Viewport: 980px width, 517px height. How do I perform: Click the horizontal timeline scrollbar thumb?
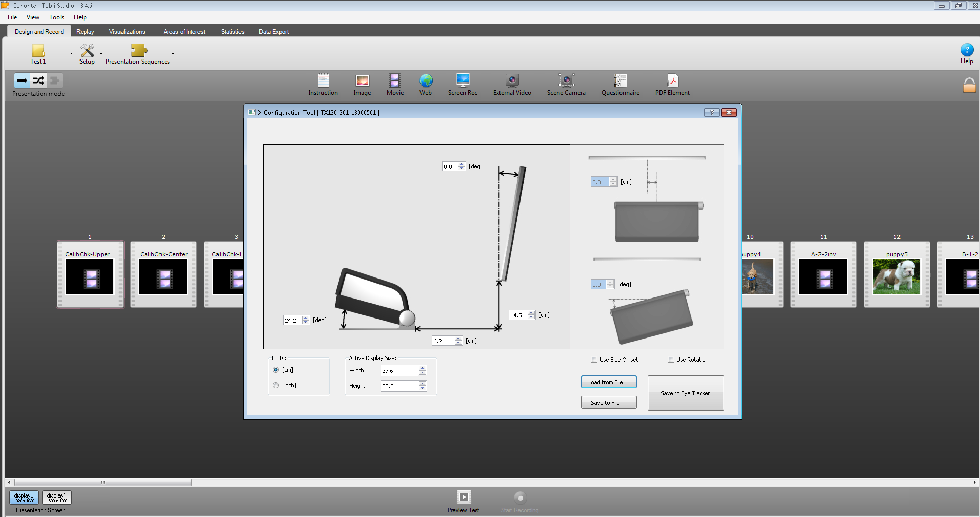103,482
